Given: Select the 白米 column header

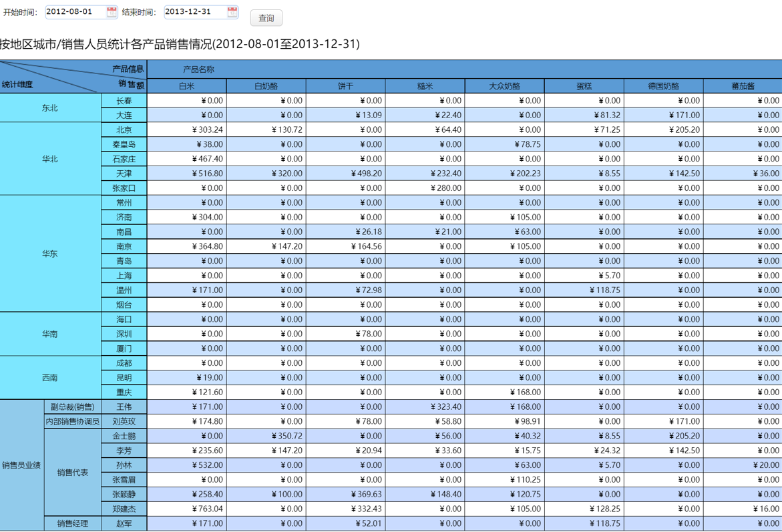Looking at the screenshot, I should tap(187, 85).
